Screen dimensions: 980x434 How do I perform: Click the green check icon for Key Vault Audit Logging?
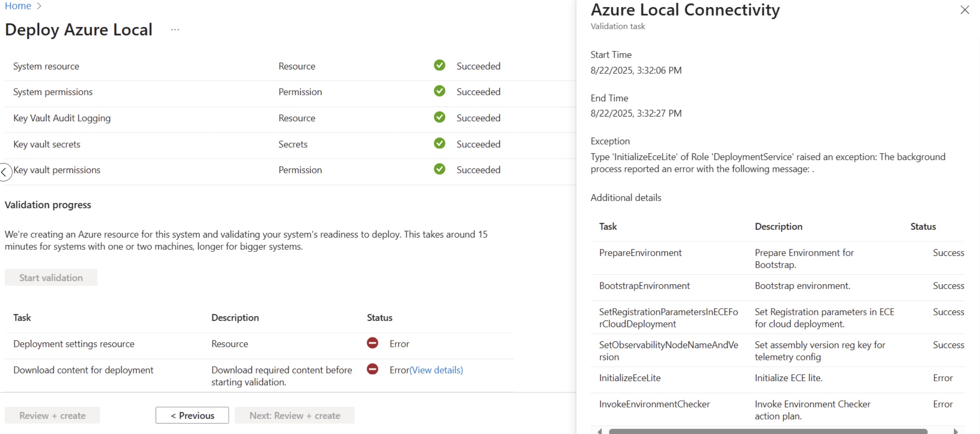click(x=440, y=117)
